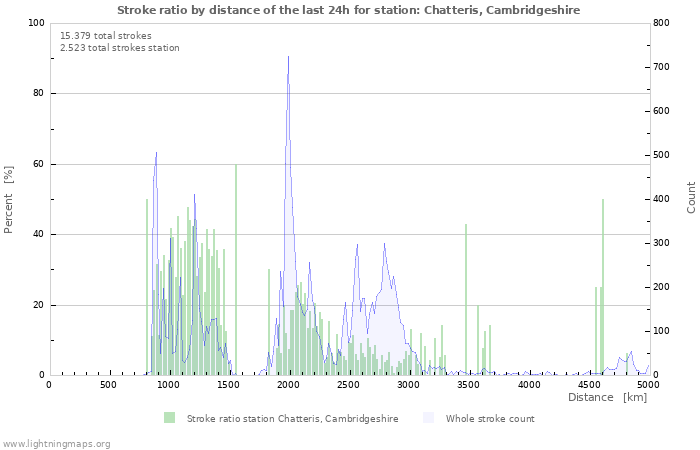The width and height of the screenshot is (700, 450).
Task: Click the green 50% bar near 4600 km
Action: (603, 287)
